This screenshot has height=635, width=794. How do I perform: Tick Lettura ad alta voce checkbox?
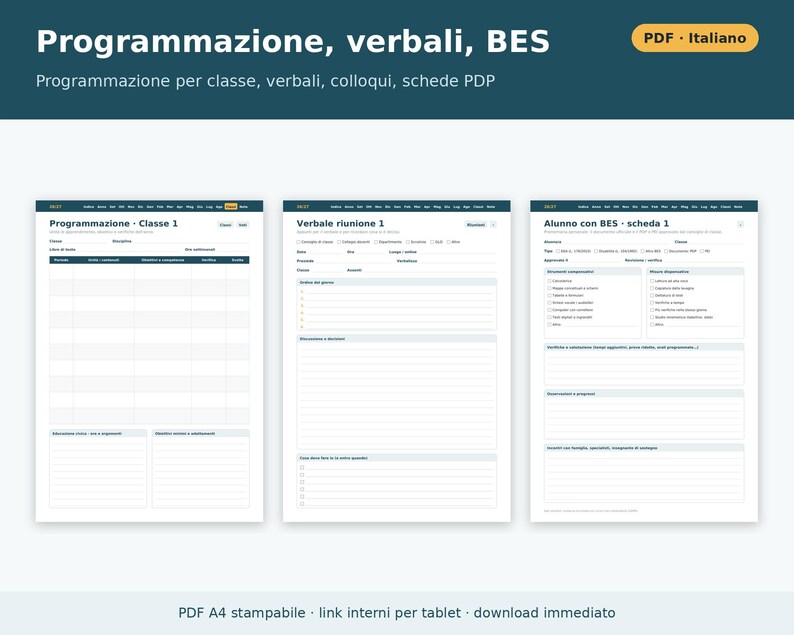652,281
